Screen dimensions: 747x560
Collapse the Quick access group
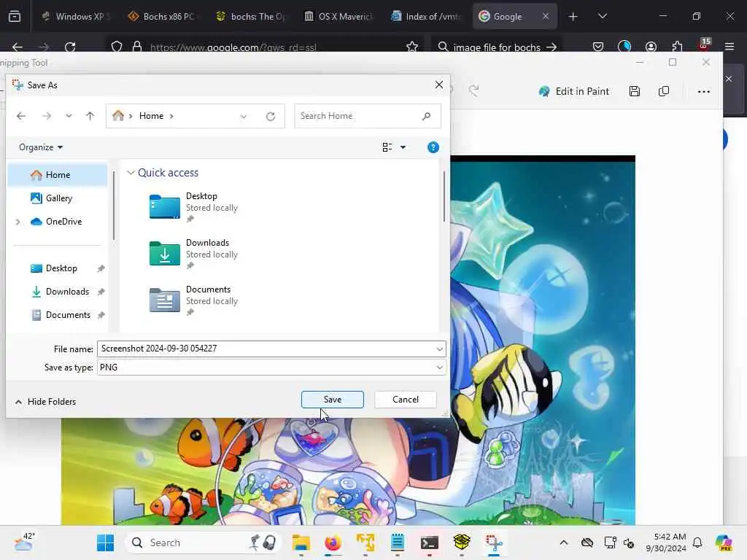point(131,173)
